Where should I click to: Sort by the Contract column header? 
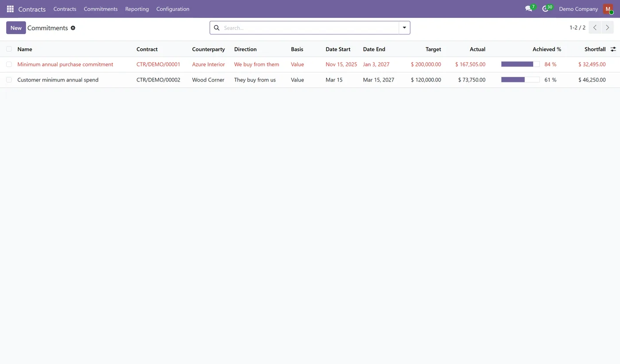[147, 49]
